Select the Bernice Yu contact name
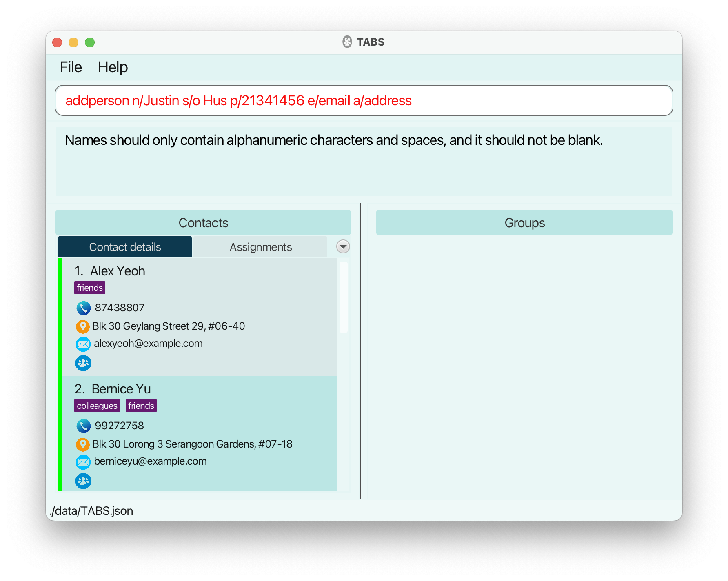Image resolution: width=728 pixels, height=581 pixels. coord(121,389)
